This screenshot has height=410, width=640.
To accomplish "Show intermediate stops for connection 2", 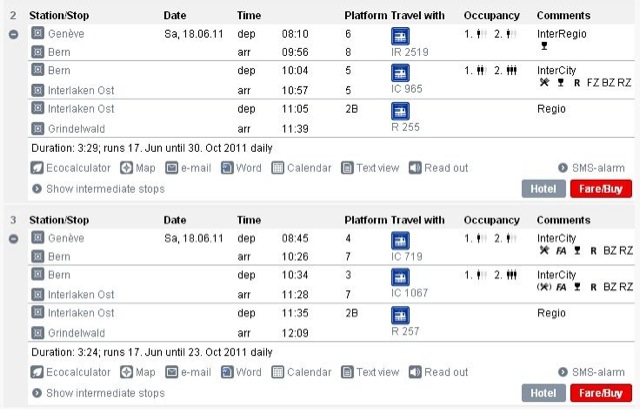I will click(x=98, y=189).
